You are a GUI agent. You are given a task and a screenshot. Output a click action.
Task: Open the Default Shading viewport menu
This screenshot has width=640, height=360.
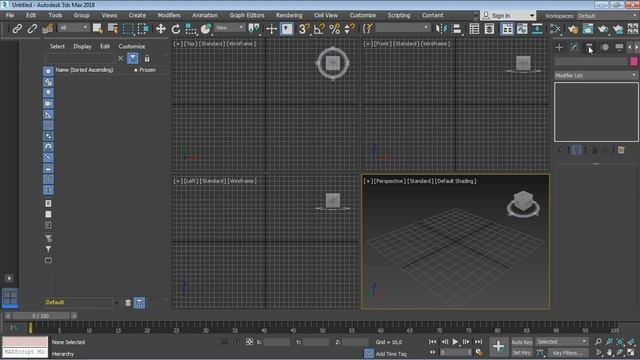[x=456, y=181]
